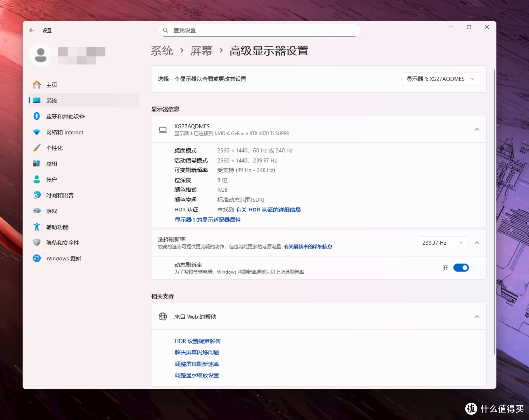Toggle the 动态刷新率 switch off

(x=461, y=268)
